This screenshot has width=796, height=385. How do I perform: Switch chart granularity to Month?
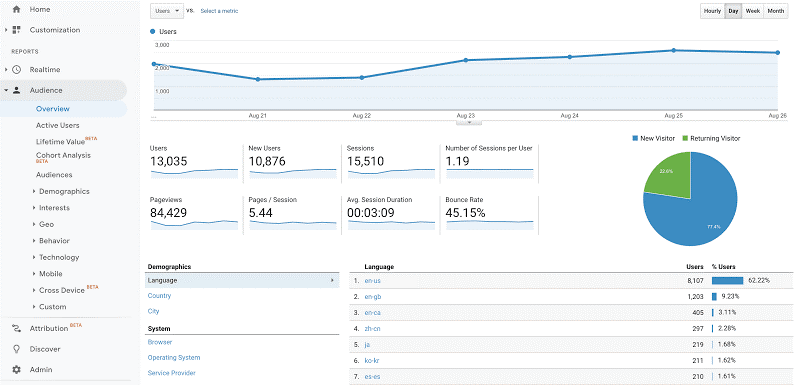(776, 11)
